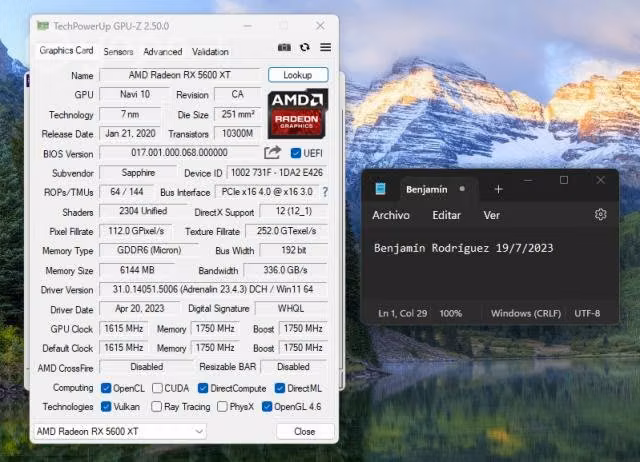Screen dimensions: 640x462
Task: Click Device ID 1002 731F - 1DA2 E426
Action: click(x=277, y=173)
